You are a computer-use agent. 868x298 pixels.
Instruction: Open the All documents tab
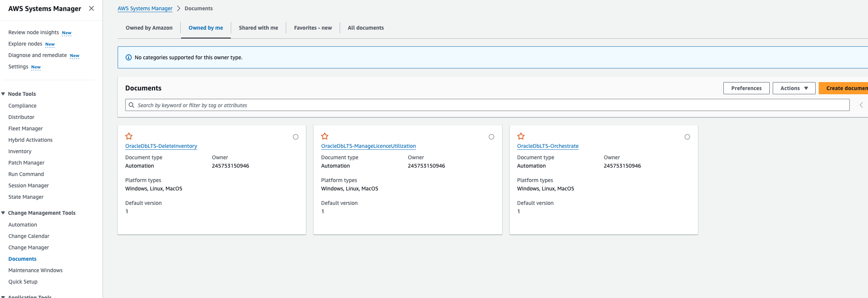pyautogui.click(x=366, y=28)
